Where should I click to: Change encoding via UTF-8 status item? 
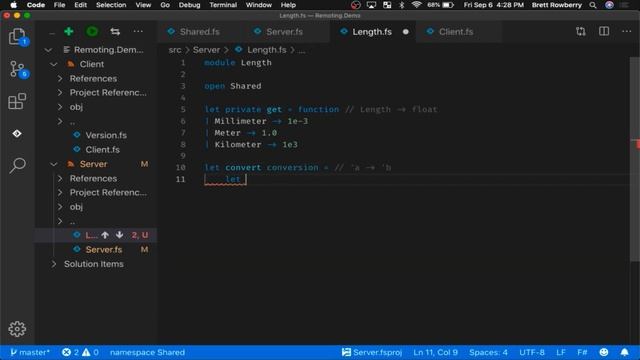click(x=532, y=352)
